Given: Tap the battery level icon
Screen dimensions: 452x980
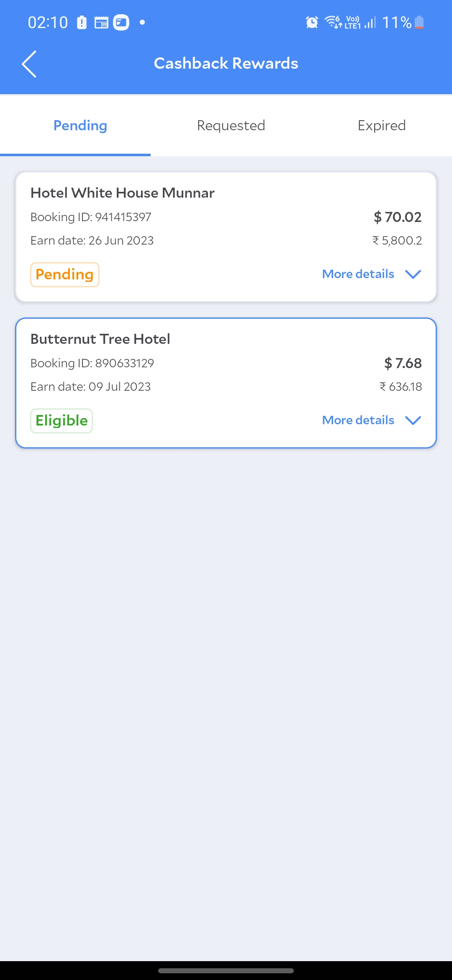Looking at the screenshot, I should pos(419,22).
